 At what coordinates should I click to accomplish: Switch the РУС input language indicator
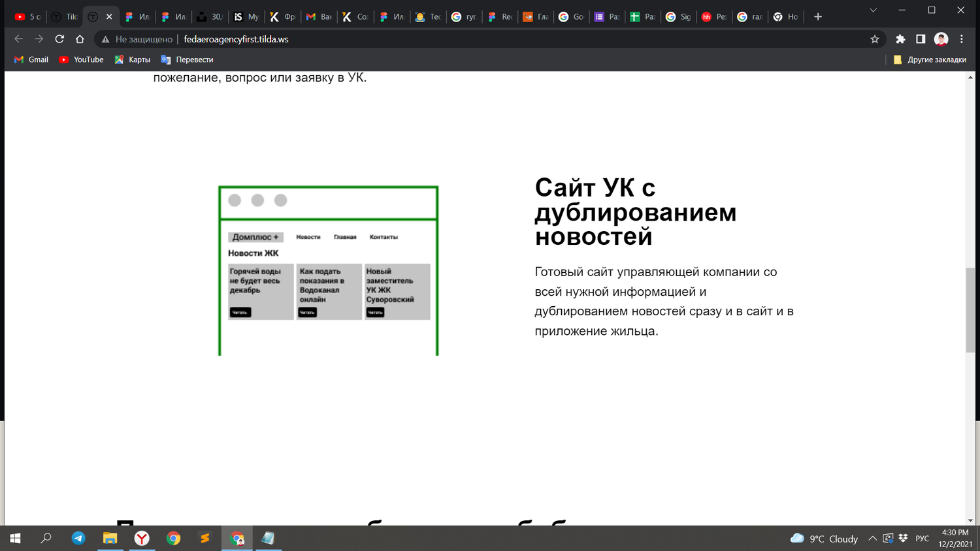[922, 538]
